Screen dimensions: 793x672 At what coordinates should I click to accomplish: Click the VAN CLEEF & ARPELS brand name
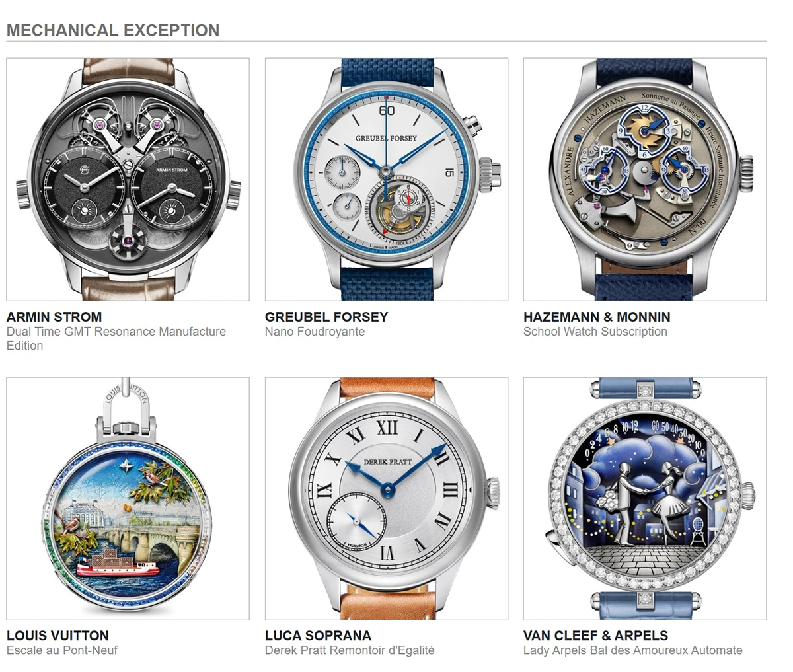595,636
